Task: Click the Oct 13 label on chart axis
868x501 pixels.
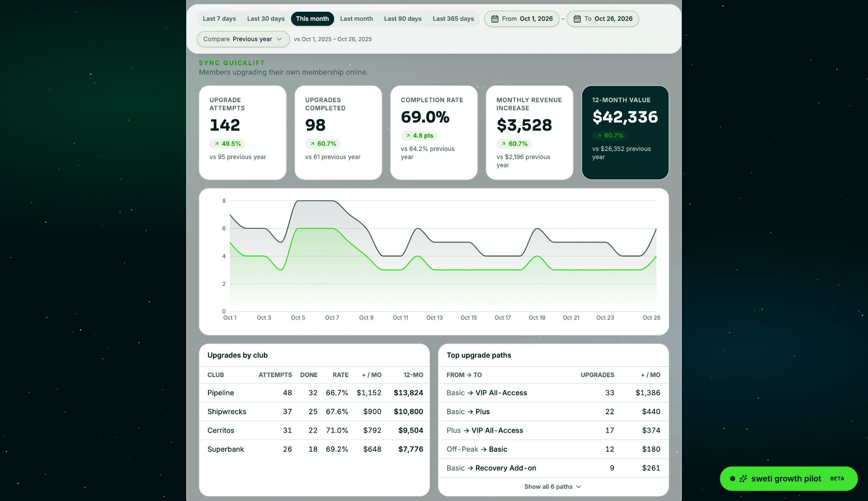Action: click(x=434, y=318)
